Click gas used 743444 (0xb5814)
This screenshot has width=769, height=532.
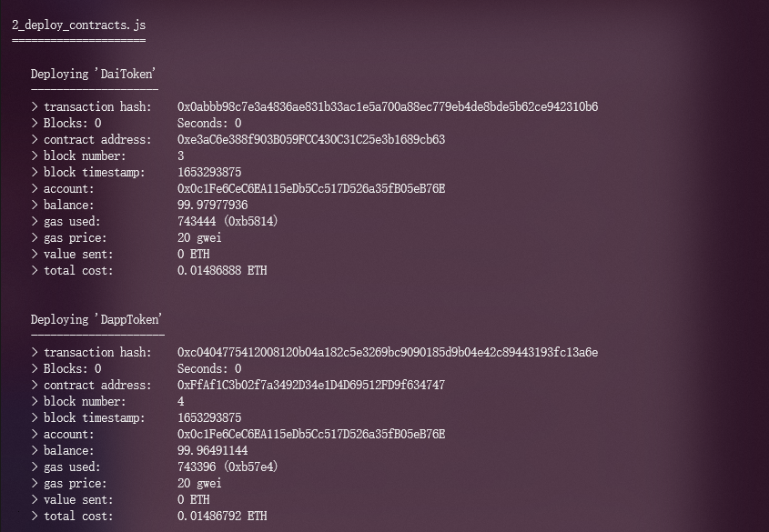228,221
